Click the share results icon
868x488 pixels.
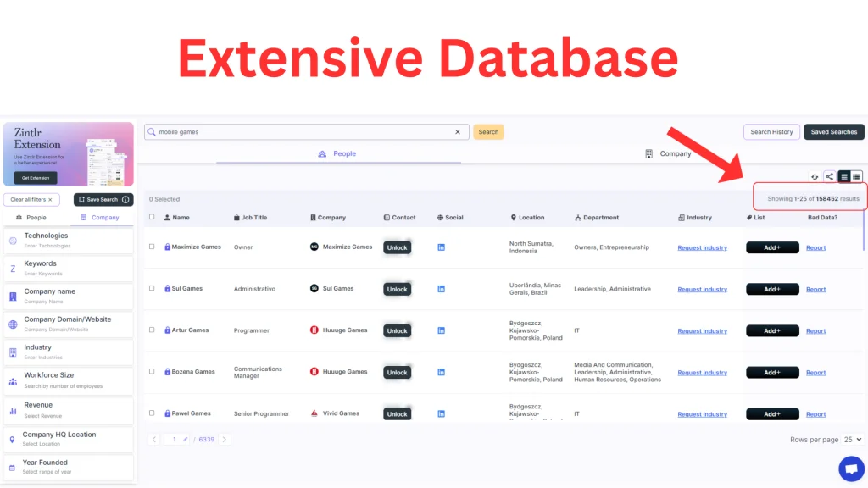point(829,177)
